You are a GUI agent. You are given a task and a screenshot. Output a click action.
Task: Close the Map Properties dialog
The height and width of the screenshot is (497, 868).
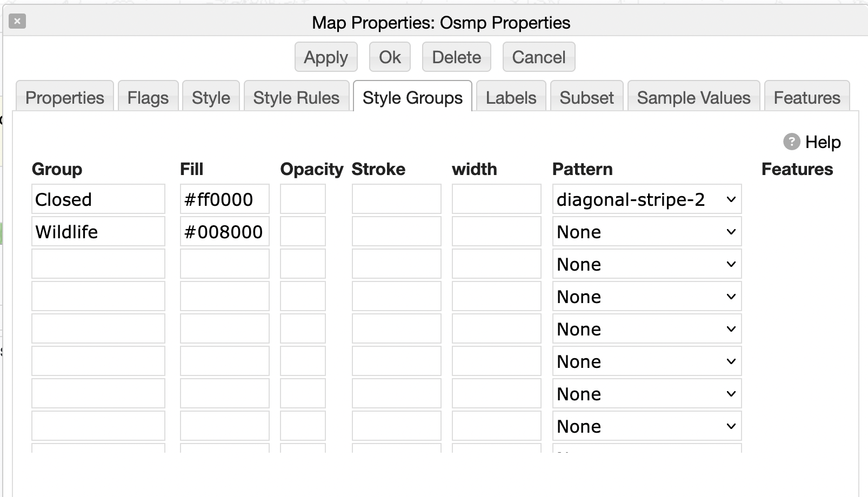click(x=17, y=22)
